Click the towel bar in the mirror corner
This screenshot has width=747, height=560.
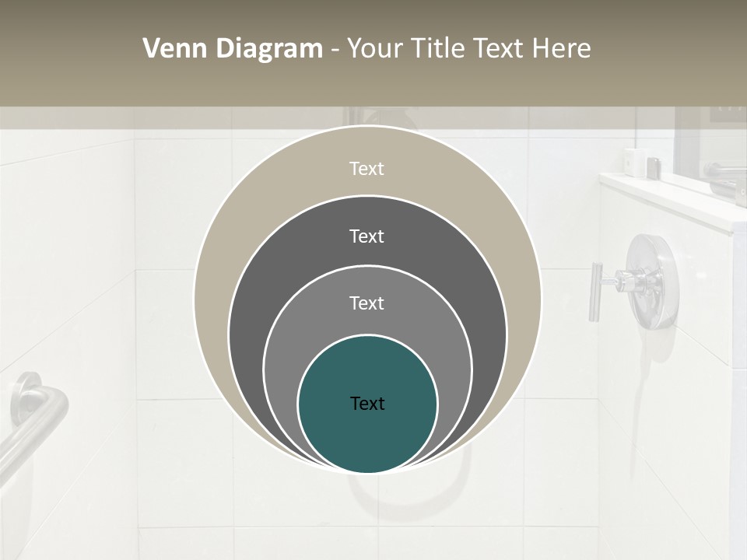[724, 173]
